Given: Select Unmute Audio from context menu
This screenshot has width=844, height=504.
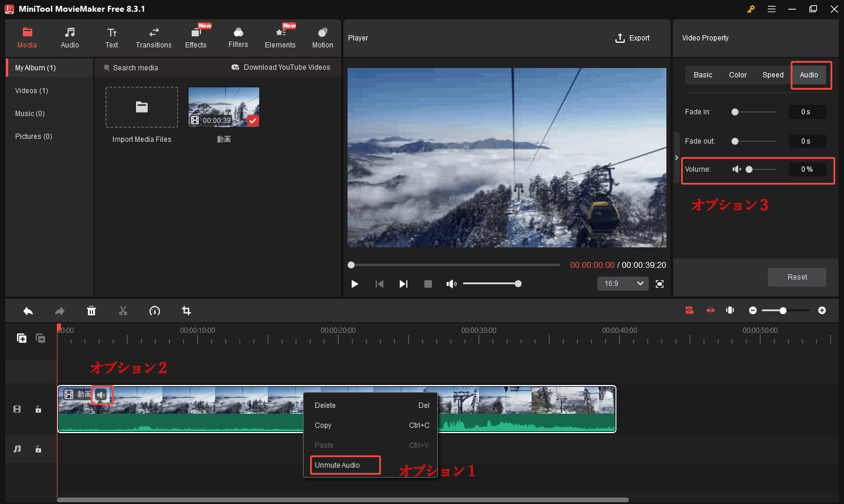Looking at the screenshot, I should 345,465.
